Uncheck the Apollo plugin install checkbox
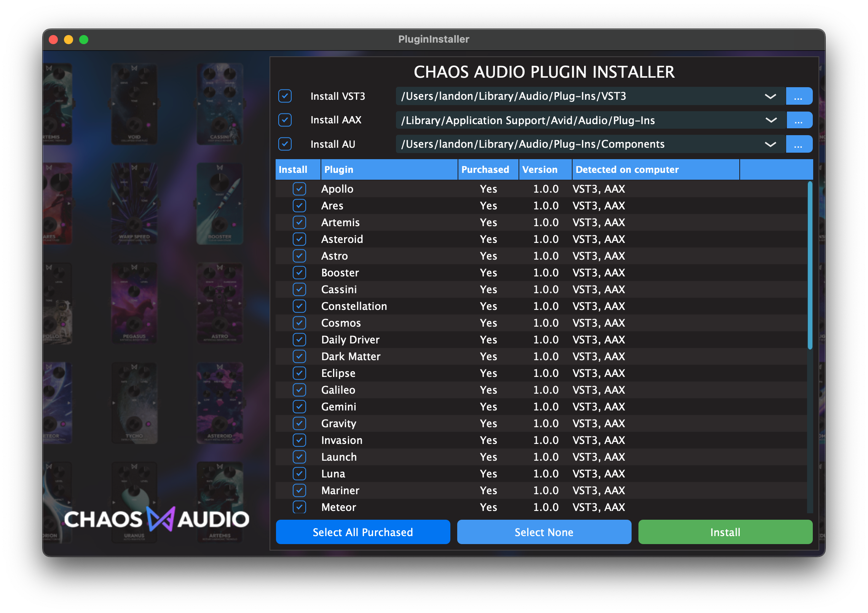 (299, 189)
